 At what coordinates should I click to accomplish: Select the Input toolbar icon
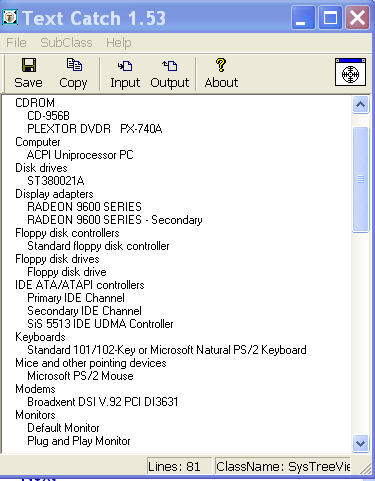point(125,66)
